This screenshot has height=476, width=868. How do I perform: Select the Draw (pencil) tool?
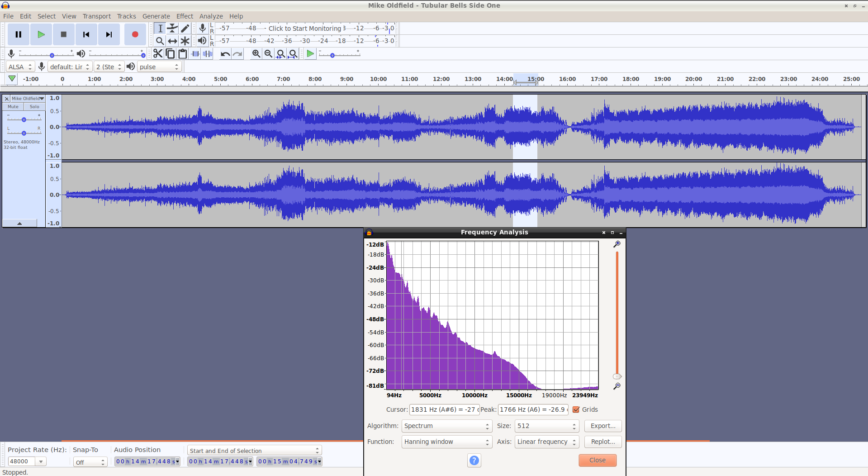click(185, 28)
